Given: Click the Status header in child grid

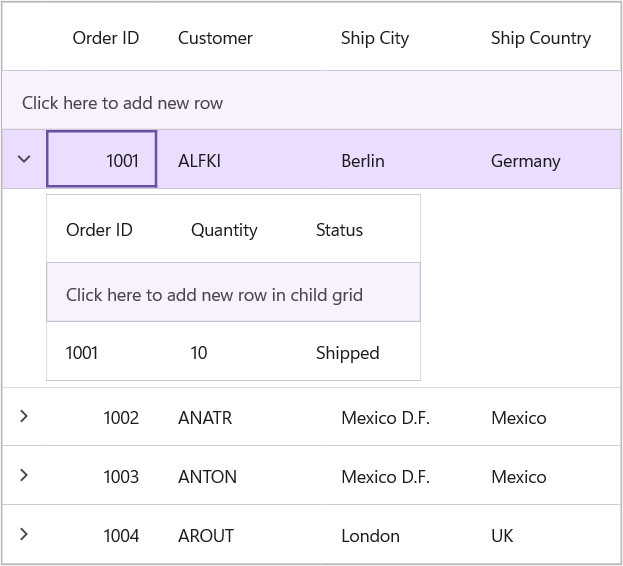Looking at the screenshot, I should coord(339,230).
